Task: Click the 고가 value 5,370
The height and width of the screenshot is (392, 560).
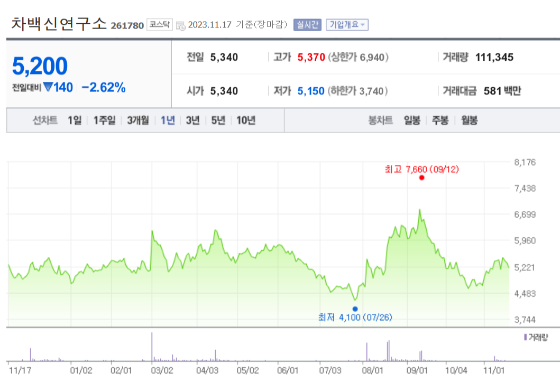Action: (x=311, y=57)
